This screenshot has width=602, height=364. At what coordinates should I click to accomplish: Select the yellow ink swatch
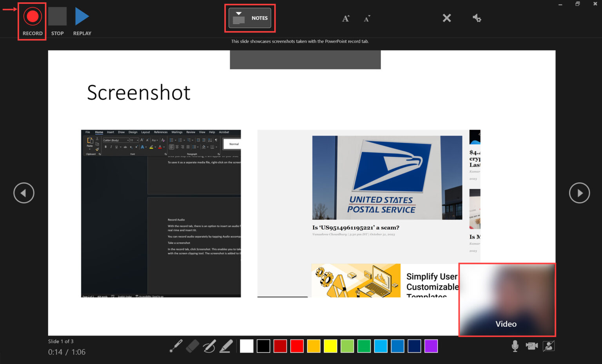[330, 346]
